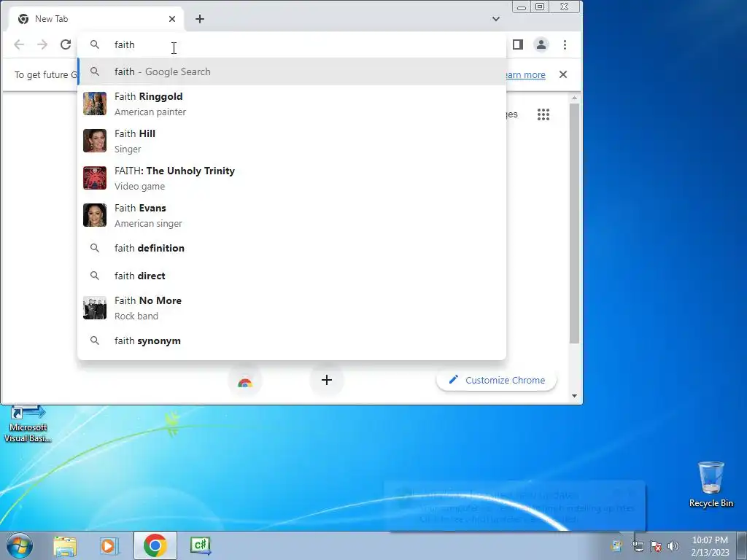
Task: Click the page scrollbar up arrow
Action: pyautogui.click(x=574, y=98)
